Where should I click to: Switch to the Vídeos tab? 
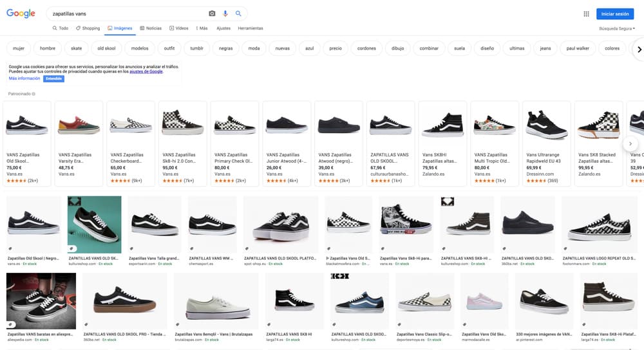pos(179,28)
